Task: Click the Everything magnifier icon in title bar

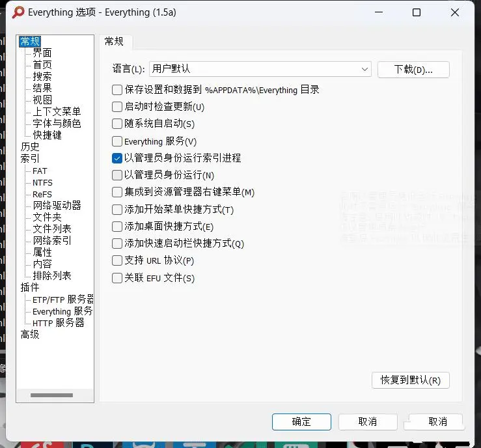Action: pos(18,12)
